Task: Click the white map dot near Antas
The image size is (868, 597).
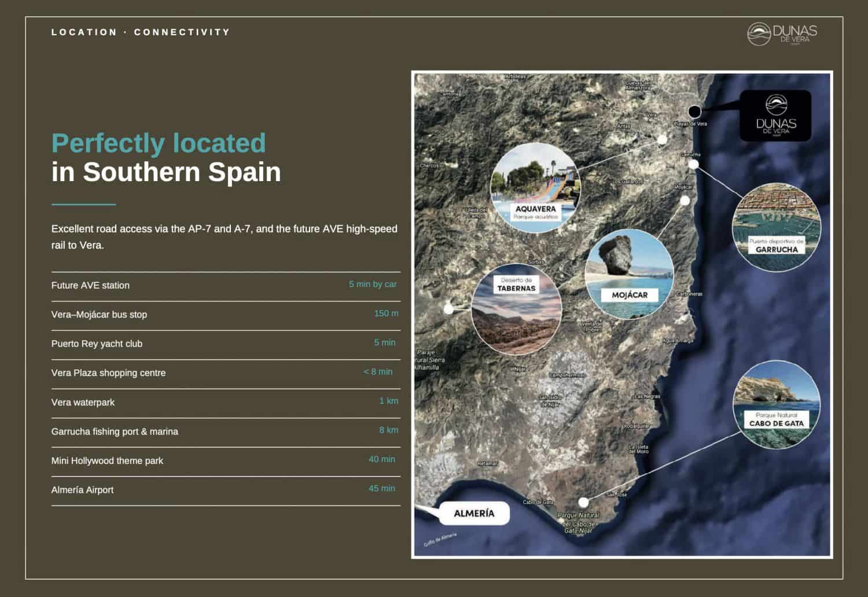Action: 662,139
